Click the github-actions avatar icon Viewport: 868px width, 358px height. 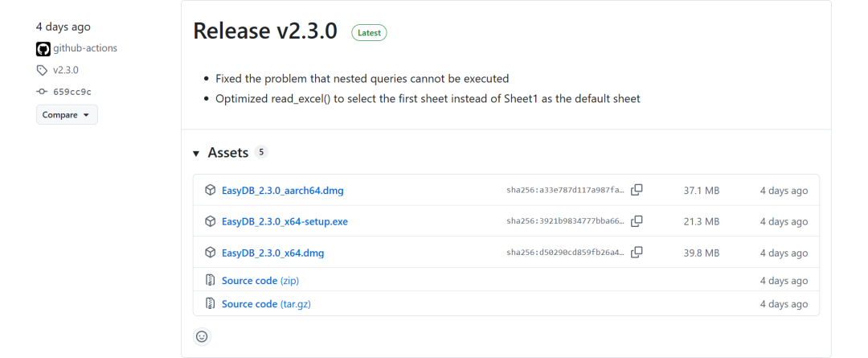pos(43,48)
